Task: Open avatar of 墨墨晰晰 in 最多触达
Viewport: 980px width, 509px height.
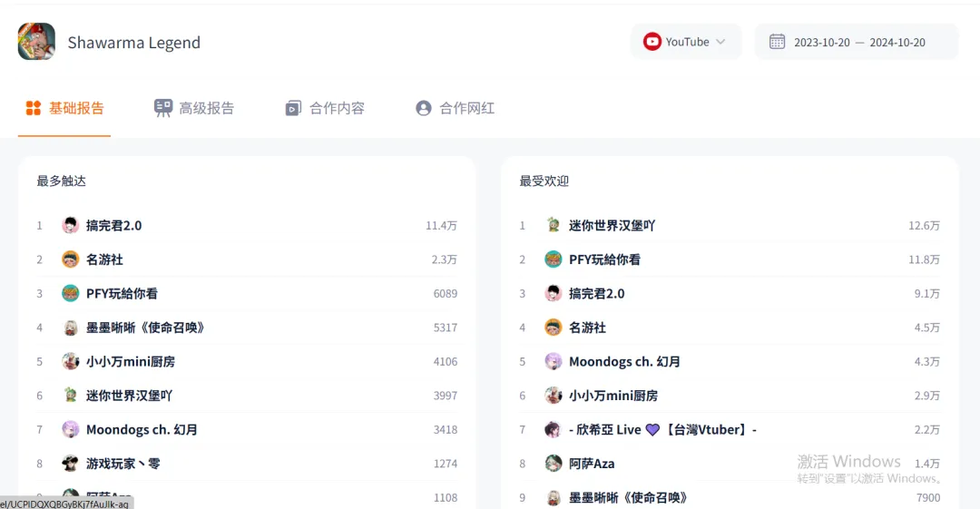Action: click(71, 327)
